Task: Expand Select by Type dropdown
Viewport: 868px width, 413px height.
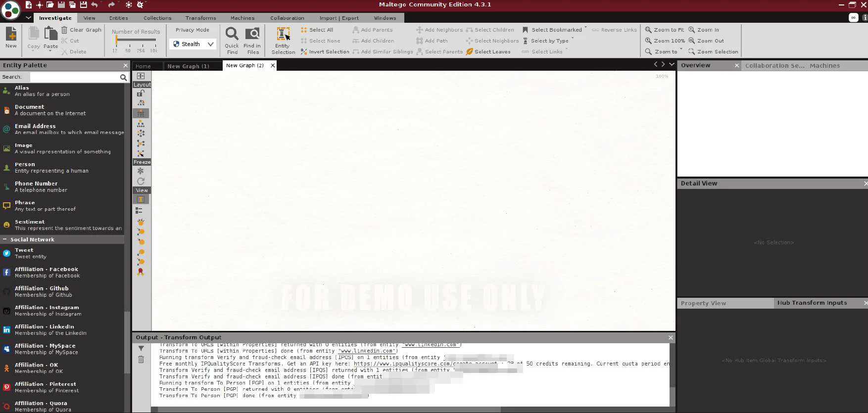Action: 573,39
